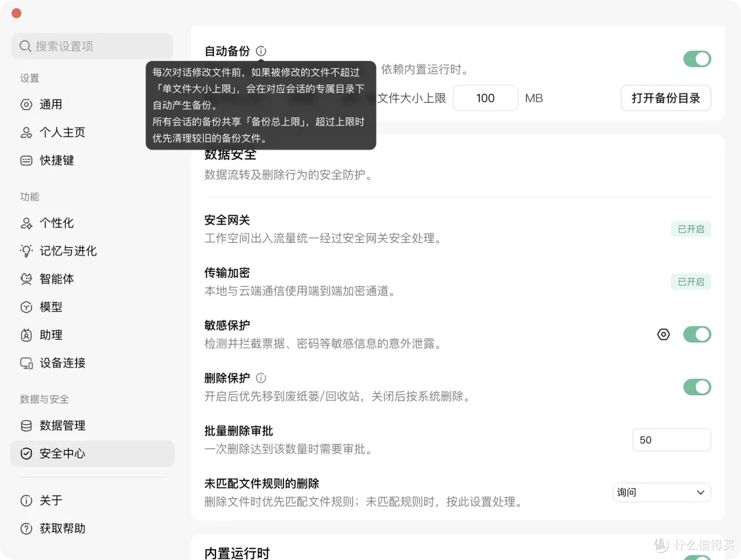The image size is (741, 560).
Task: Click the 关于 info icon
Action: [x=27, y=500]
